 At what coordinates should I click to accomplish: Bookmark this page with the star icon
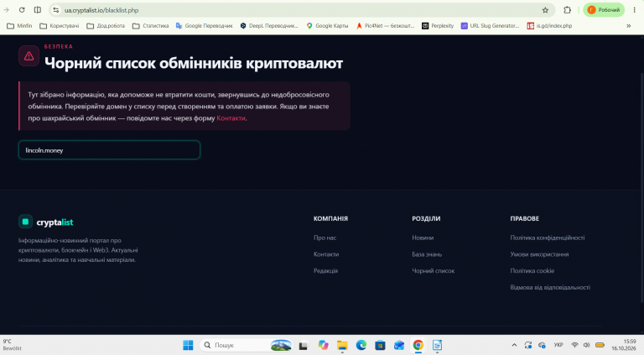point(545,10)
